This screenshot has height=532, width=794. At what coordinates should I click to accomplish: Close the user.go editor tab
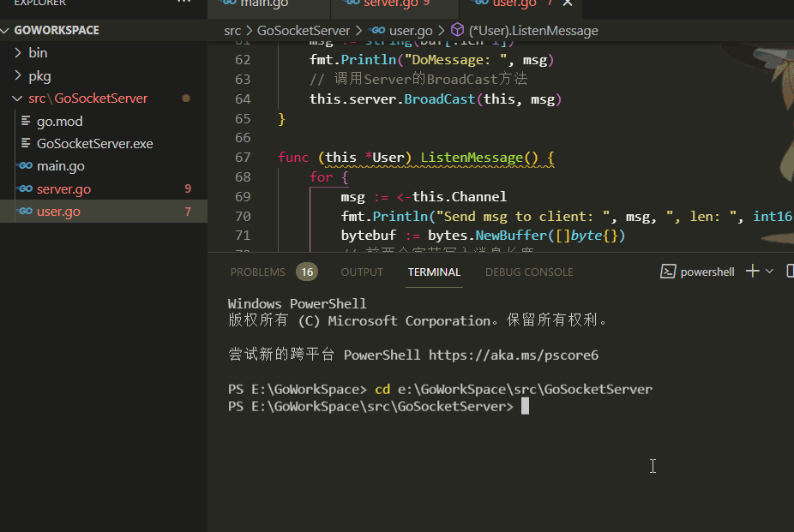[568, 3]
